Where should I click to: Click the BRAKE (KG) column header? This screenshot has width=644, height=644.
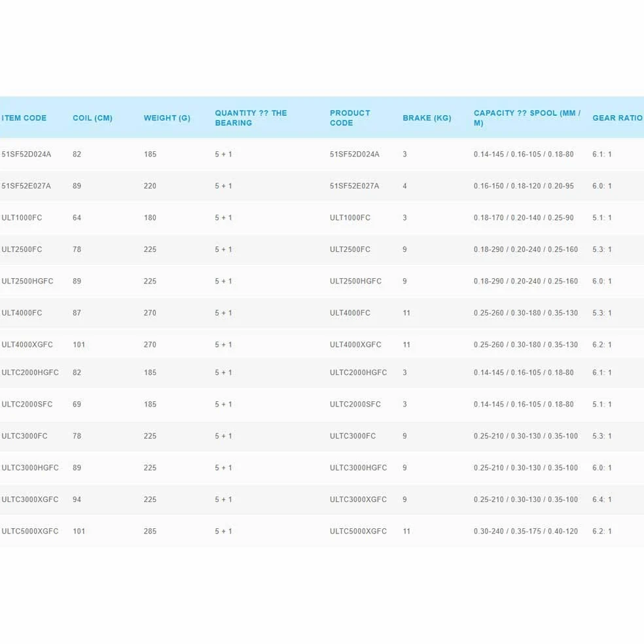(427, 118)
